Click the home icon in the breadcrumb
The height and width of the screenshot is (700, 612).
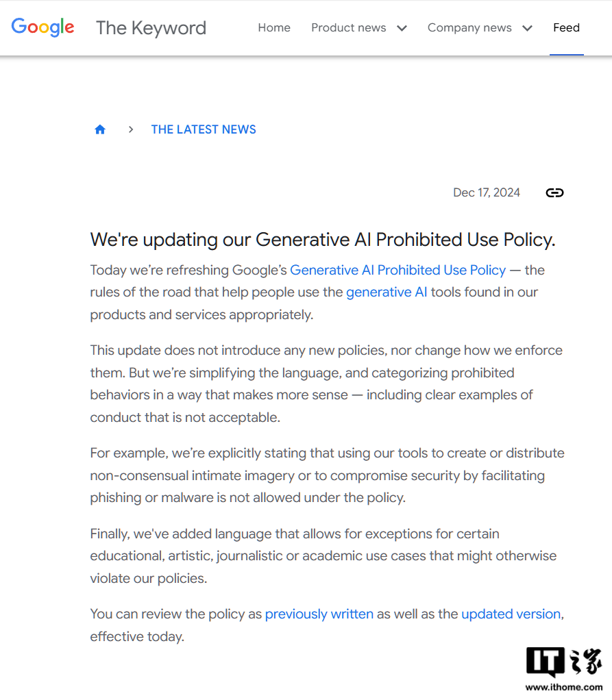click(x=100, y=129)
